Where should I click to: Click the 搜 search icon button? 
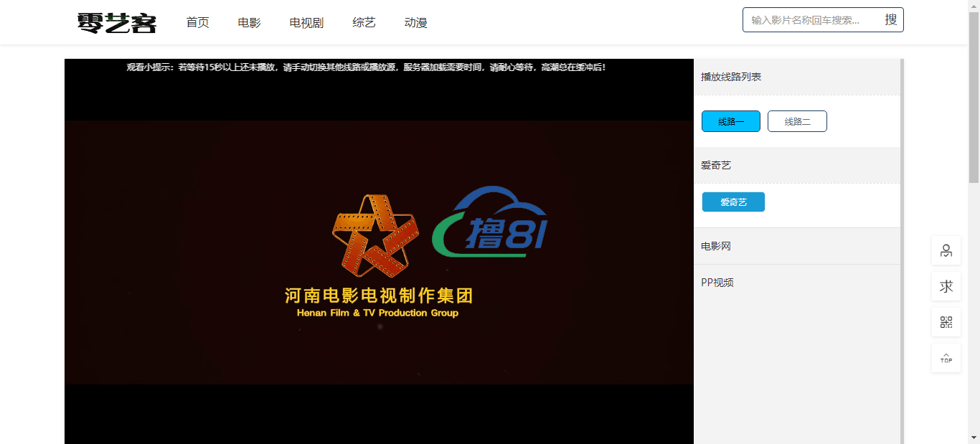click(890, 20)
